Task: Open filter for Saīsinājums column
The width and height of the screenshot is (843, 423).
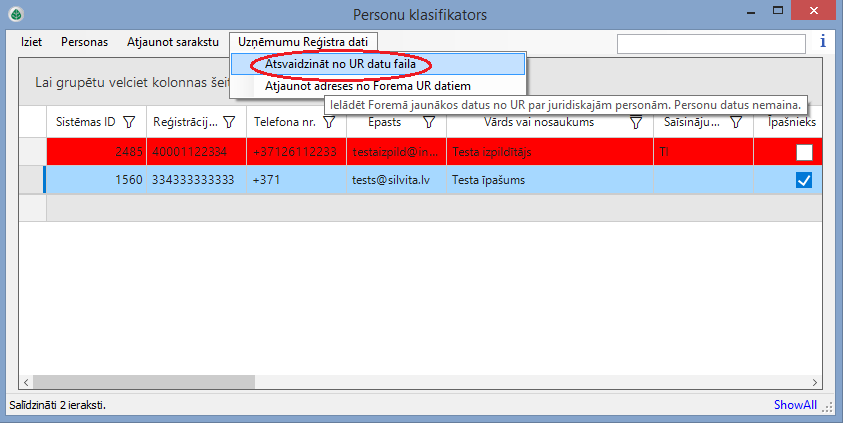Action: [x=736, y=122]
